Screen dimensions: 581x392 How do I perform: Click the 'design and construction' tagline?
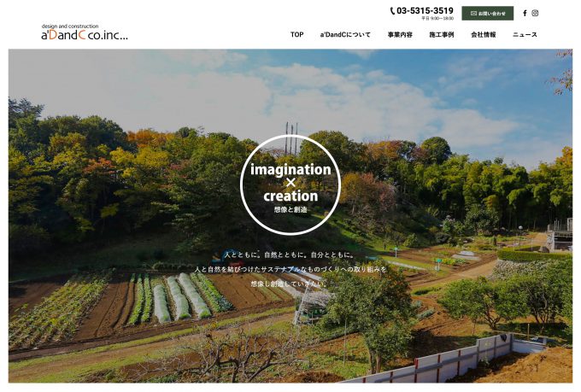tap(70, 26)
